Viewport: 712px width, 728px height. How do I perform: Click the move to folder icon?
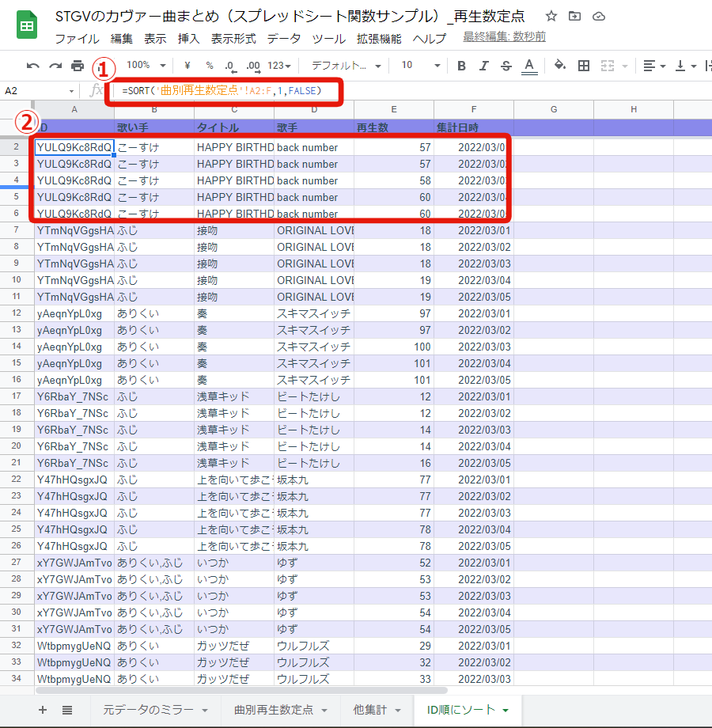[574, 17]
